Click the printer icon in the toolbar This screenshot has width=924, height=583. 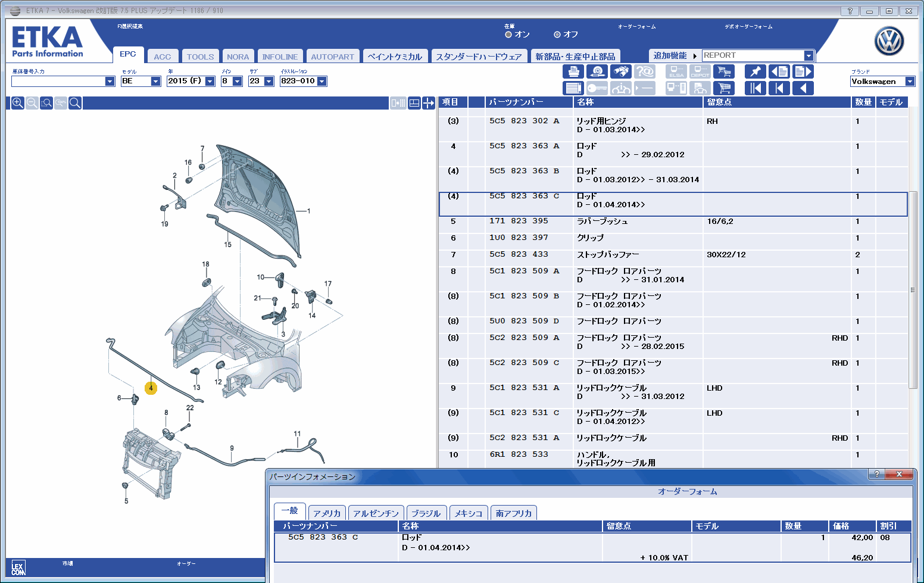(x=573, y=71)
